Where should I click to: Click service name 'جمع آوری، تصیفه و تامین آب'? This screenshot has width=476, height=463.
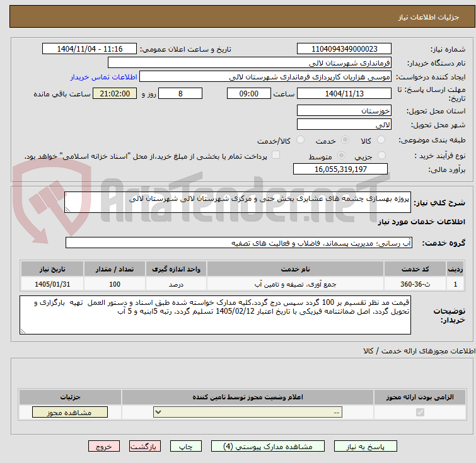(x=296, y=284)
